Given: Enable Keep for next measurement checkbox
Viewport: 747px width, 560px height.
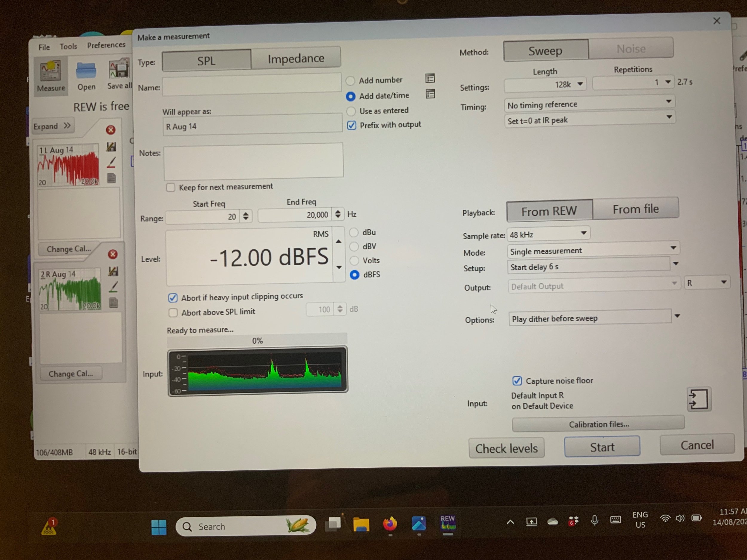Looking at the screenshot, I should tap(171, 188).
